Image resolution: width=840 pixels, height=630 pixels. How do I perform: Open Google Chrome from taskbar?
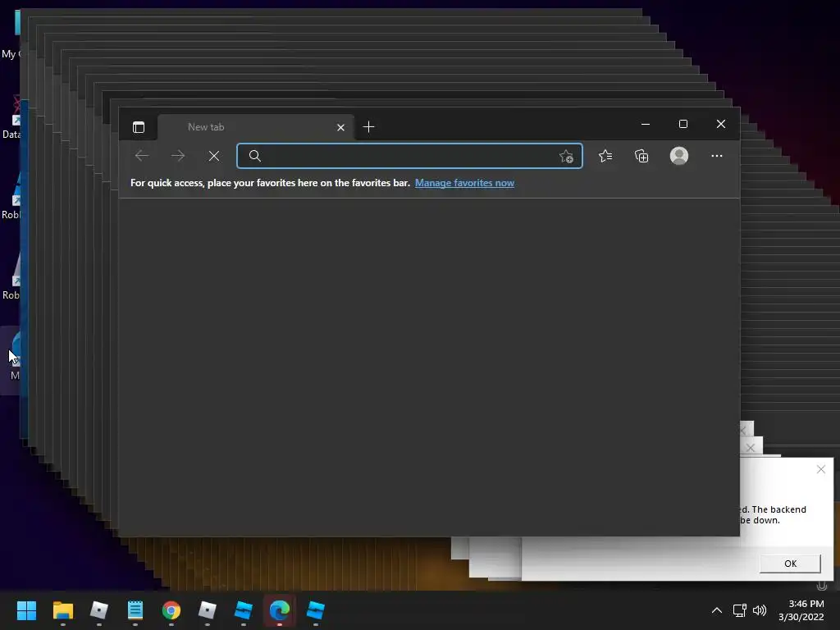tap(171, 610)
